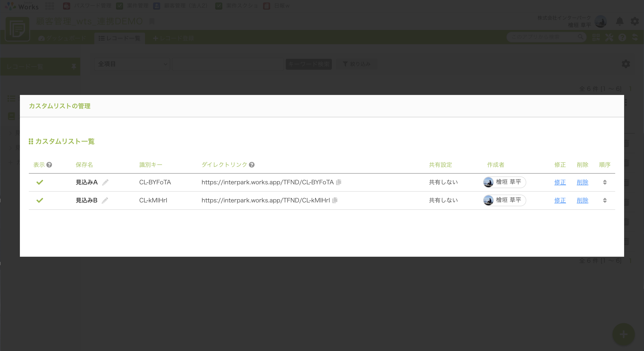Select identification key CL-kMlHrl text
644x351 pixels.
(x=153, y=200)
